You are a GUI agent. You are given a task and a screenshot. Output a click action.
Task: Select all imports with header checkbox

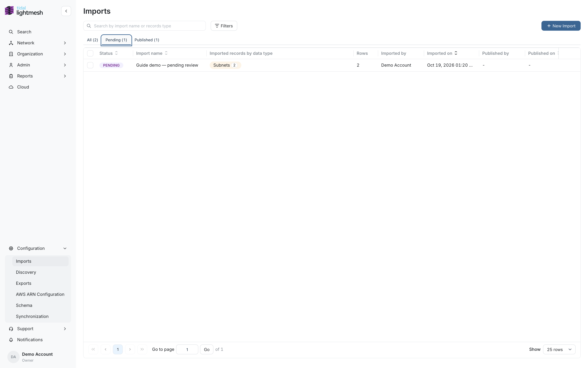(x=90, y=53)
